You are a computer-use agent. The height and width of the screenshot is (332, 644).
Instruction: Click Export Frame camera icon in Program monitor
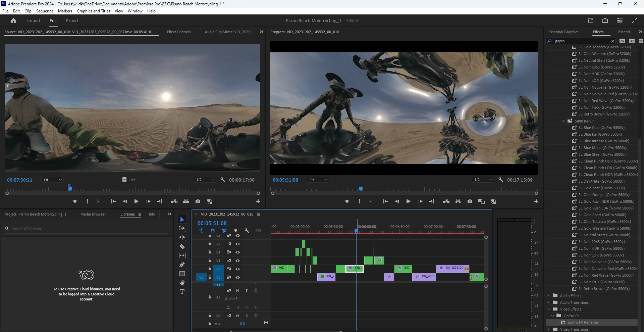click(470, 201)
